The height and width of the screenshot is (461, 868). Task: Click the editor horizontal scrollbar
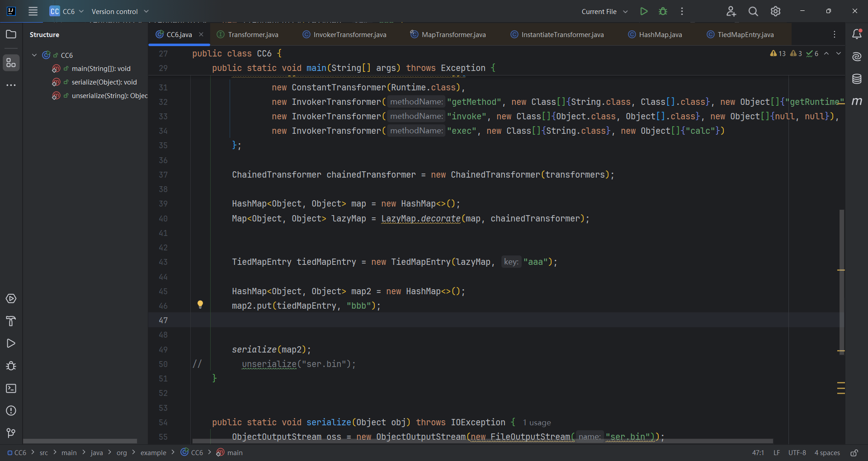click(482, 441)
